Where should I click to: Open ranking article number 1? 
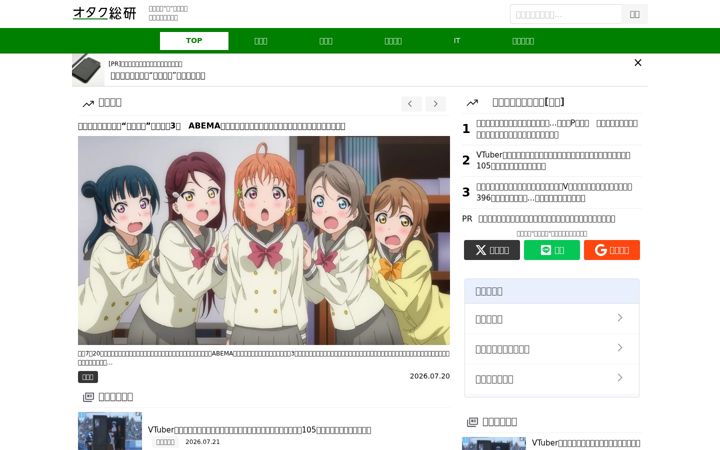pos(557,129)
